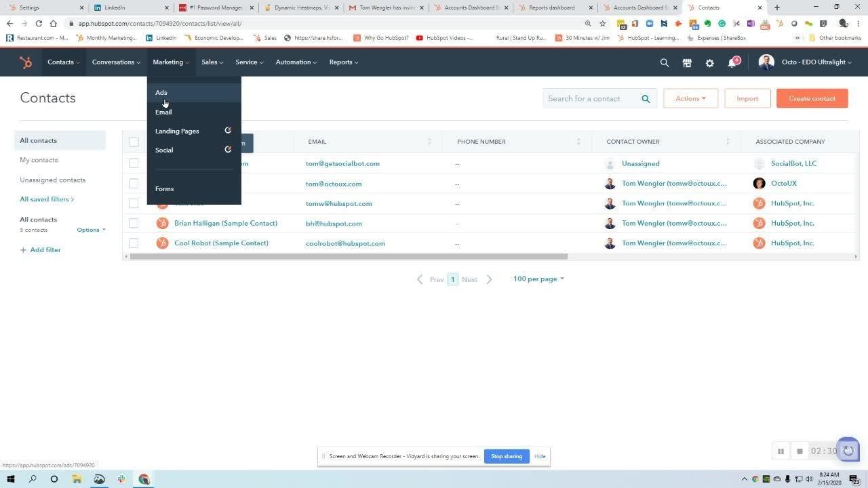
Task: Go back with the browser back arrow
Action: pyautogui.click(x=9, y=23)
